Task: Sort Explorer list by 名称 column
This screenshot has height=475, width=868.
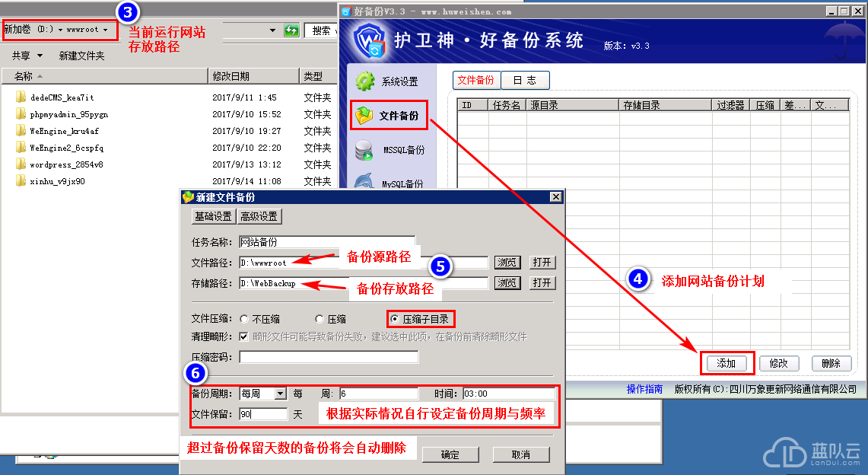Action: click(105, 76)
